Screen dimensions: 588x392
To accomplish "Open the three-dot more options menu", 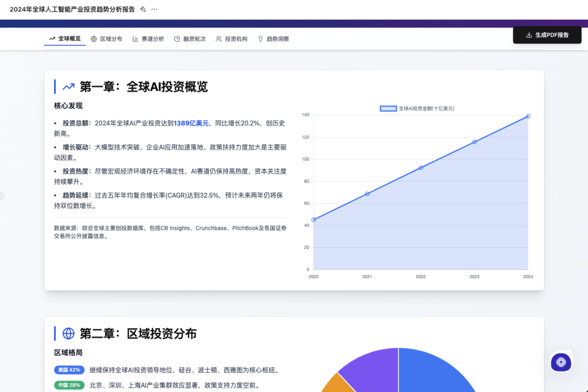I will (154, 9).
